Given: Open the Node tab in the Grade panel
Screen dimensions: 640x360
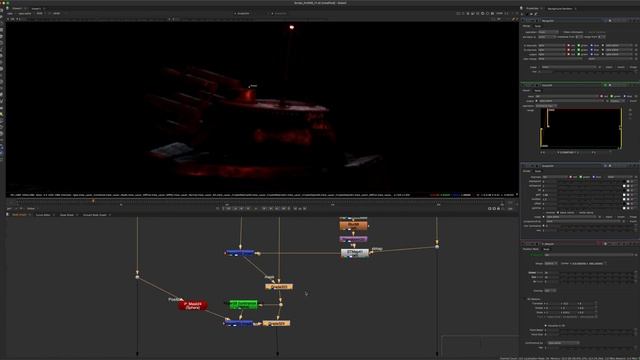Looking at the screenshot, I should (538, 171).
